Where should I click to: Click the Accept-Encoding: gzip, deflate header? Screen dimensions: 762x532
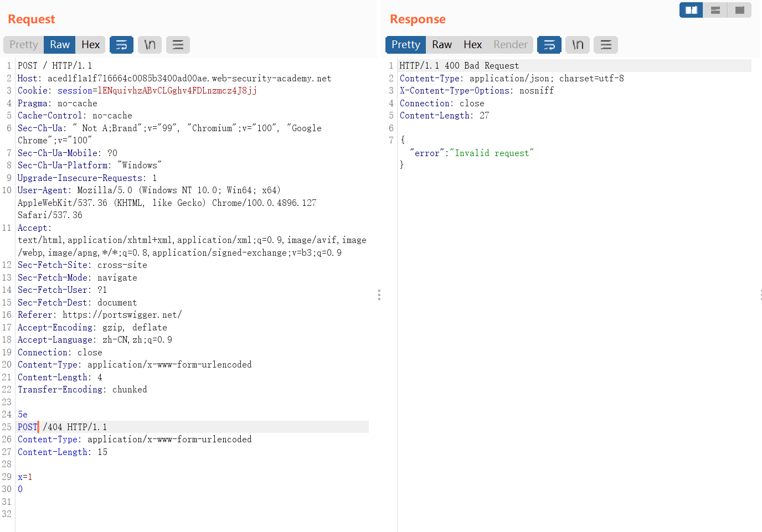92,328
